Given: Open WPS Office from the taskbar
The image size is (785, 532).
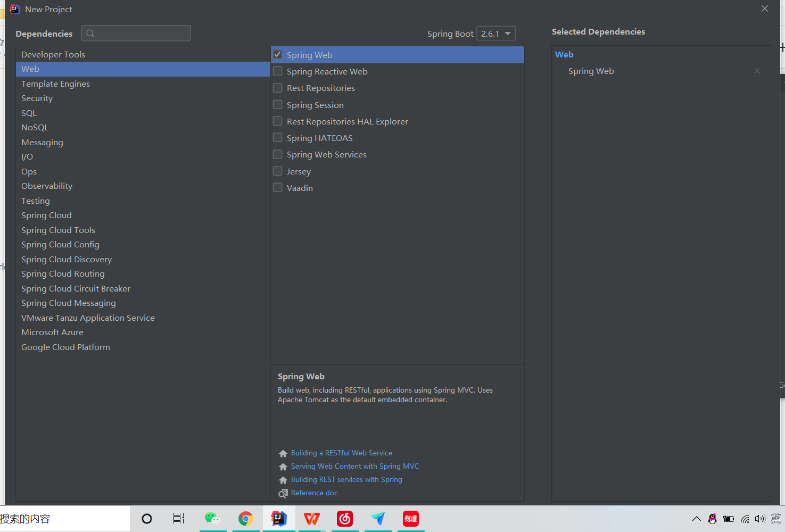Looking at the screenshot, I should click(312, 519).
